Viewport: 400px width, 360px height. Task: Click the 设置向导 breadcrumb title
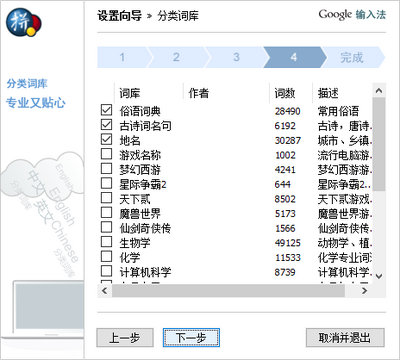click(119, 16)
